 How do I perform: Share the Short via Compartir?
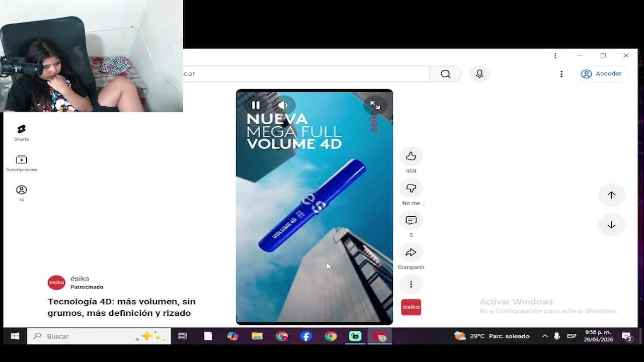[411, 252]
